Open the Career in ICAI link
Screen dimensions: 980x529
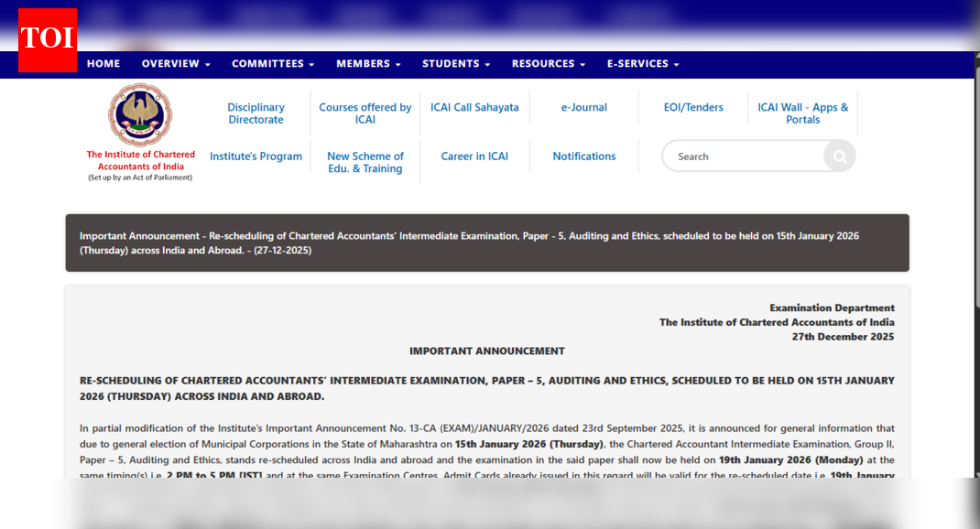tap(474, 156)
